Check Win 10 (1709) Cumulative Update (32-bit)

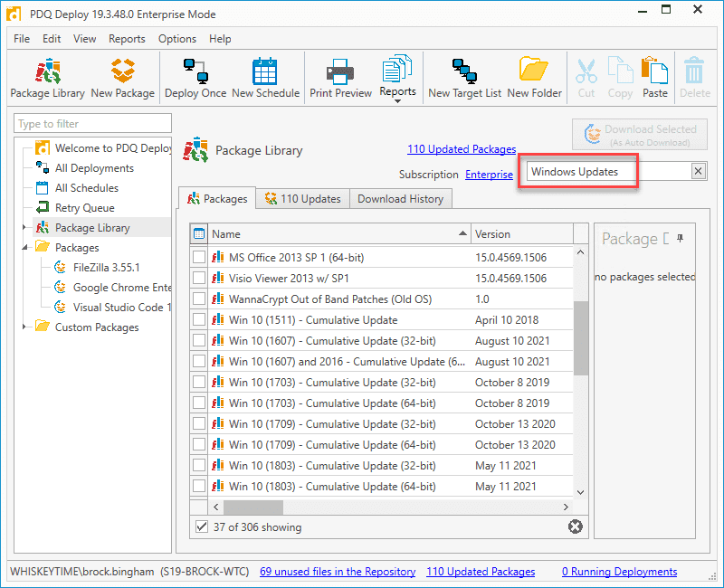pyautogui.click(x=199, y=423)
